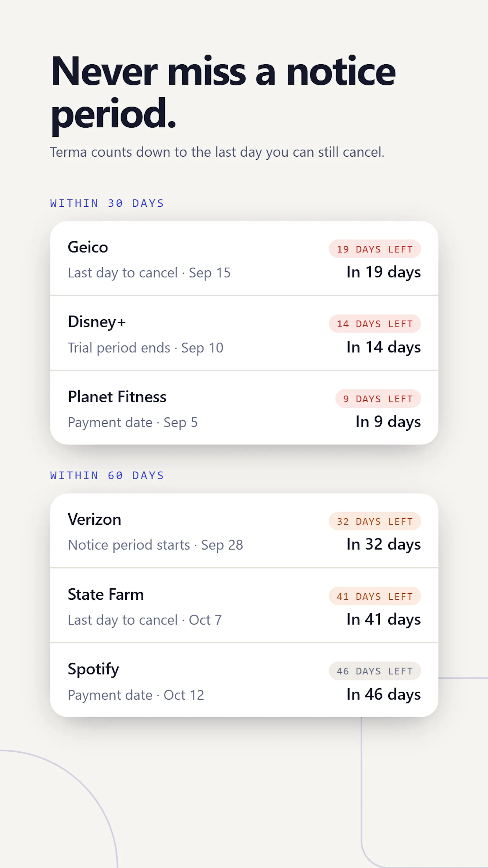Click the Terma countdown subtitle text

click(x=217, y=152)
